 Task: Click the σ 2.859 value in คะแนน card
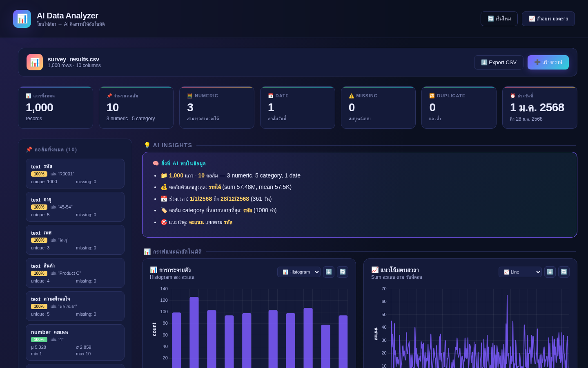[x=84, y=347]
